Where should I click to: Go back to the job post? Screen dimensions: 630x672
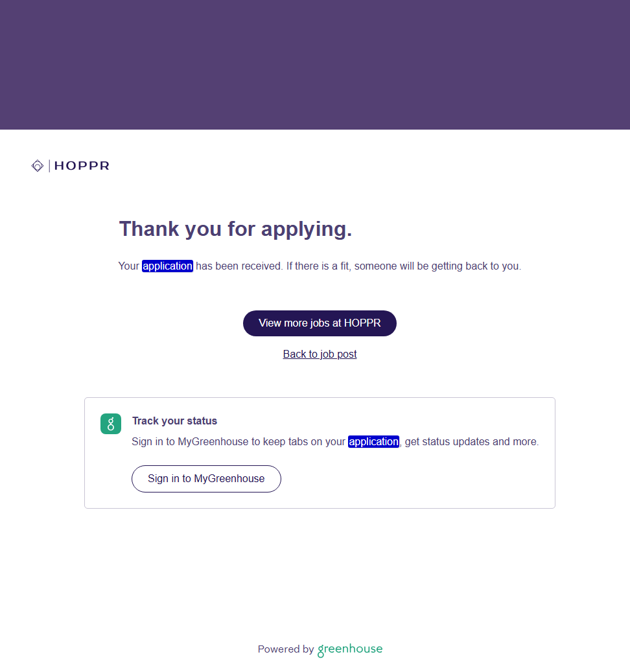coord(320,354)
